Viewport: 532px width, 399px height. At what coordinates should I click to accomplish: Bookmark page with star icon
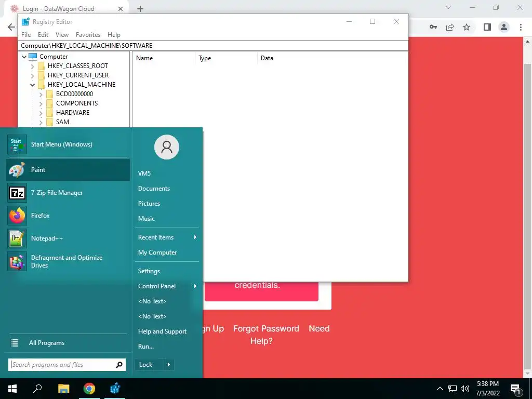point(467,27)
